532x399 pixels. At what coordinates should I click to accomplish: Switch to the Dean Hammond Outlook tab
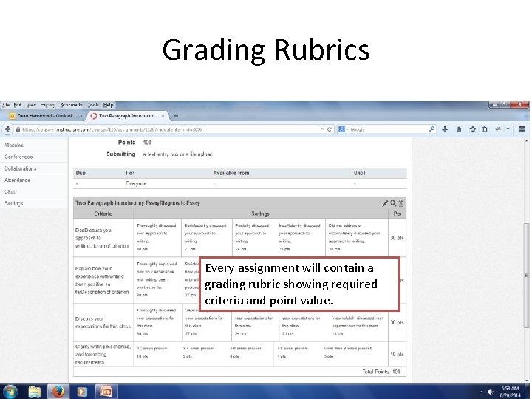tap(47, 116)
